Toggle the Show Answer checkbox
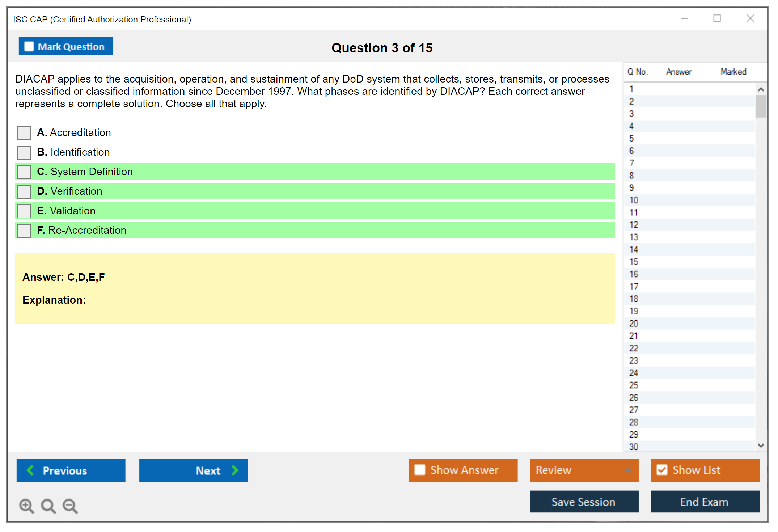Screen dimensions: 778x532 click(x=420, y=470)
